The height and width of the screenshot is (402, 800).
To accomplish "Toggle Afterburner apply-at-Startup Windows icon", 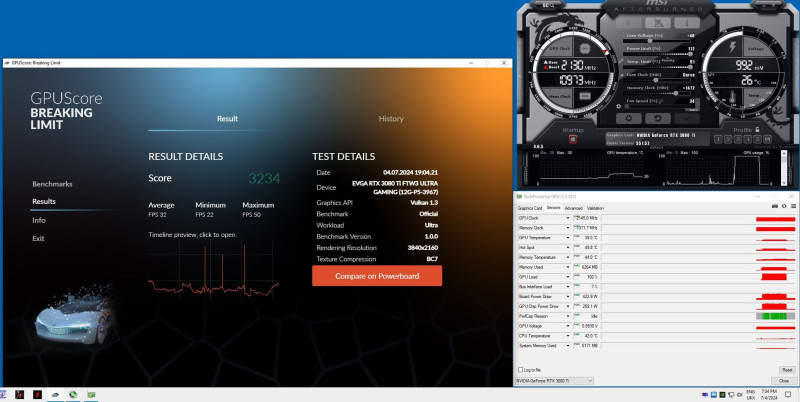I will tap(573, 139).
